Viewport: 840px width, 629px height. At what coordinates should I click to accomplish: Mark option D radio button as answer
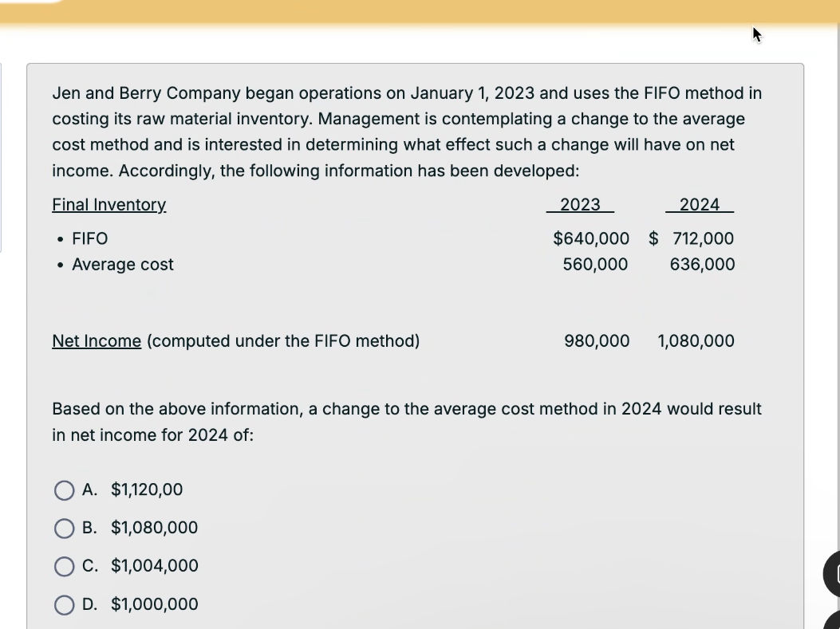[x=64, y=604]
